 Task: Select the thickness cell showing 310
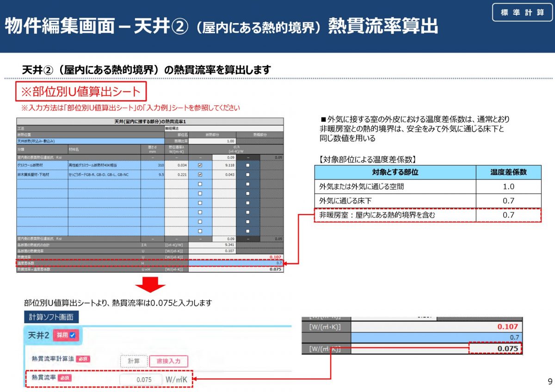(x=153, y=165)
